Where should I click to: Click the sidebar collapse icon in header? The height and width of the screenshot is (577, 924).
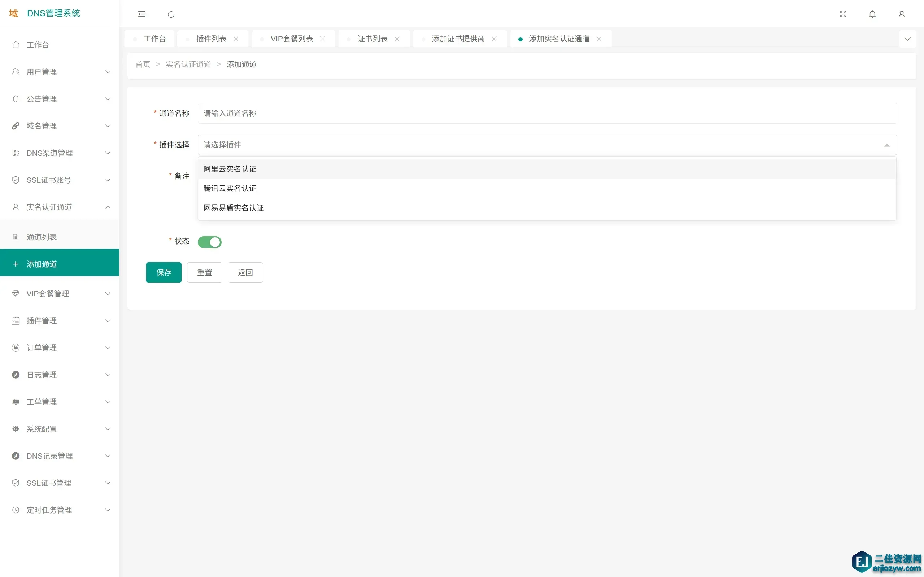click(141, 14)
